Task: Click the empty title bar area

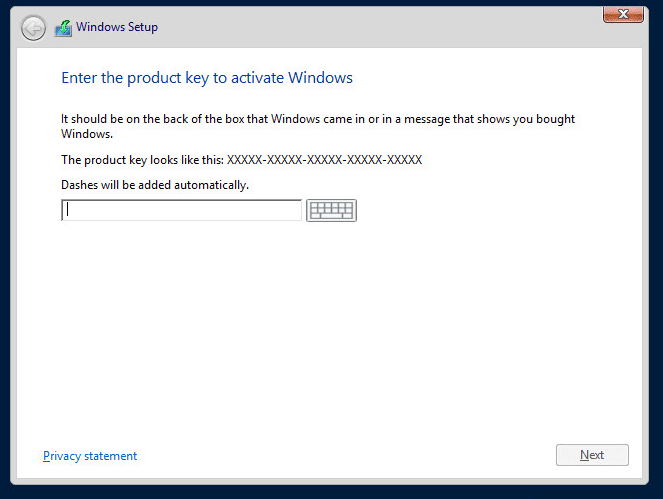Action: point(380,27)
